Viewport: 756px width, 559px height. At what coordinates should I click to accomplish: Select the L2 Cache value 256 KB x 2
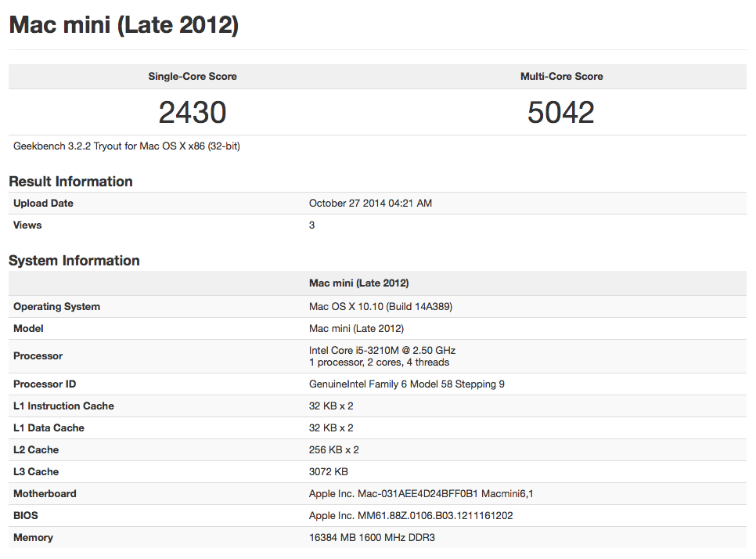(334, 449)
